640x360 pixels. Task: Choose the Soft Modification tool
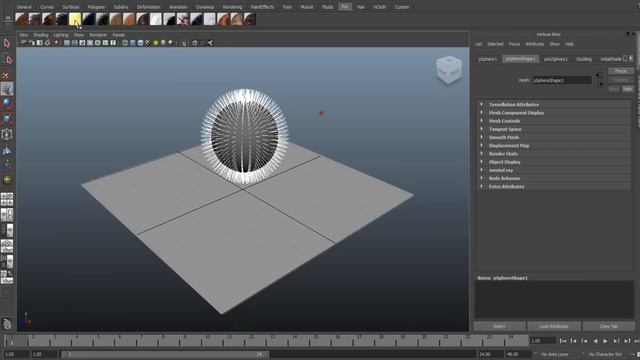[x=7, y=150]
